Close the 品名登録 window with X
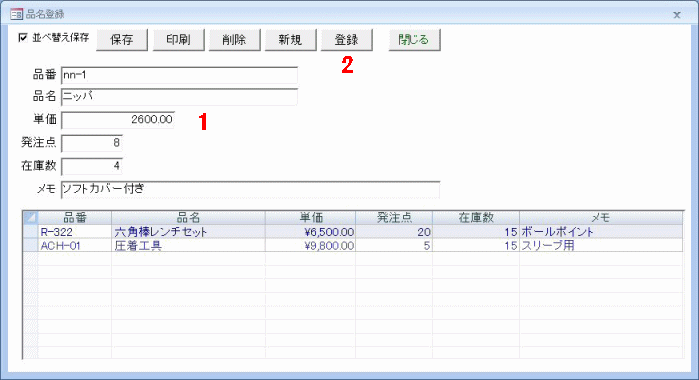This screenshot has height=380, width=699. coord(677,15)
